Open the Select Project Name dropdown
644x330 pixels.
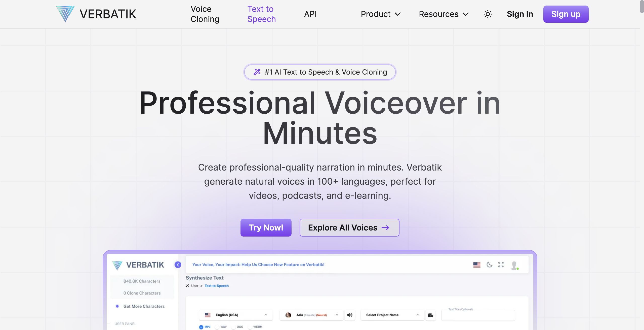[x=392, y=315]
